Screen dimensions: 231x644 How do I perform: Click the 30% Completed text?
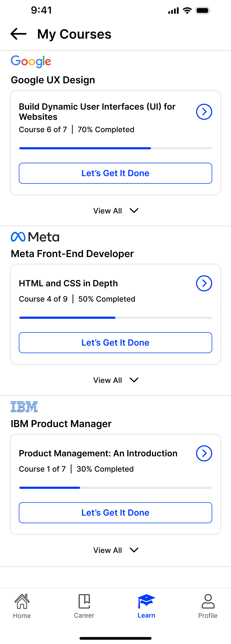click(x=105, y=469)
